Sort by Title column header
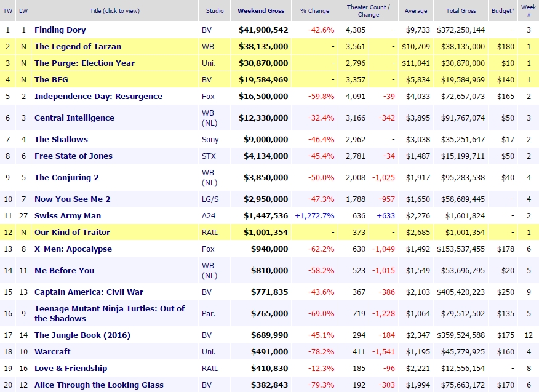Screen dimensions: 539x392 [114, 10]
